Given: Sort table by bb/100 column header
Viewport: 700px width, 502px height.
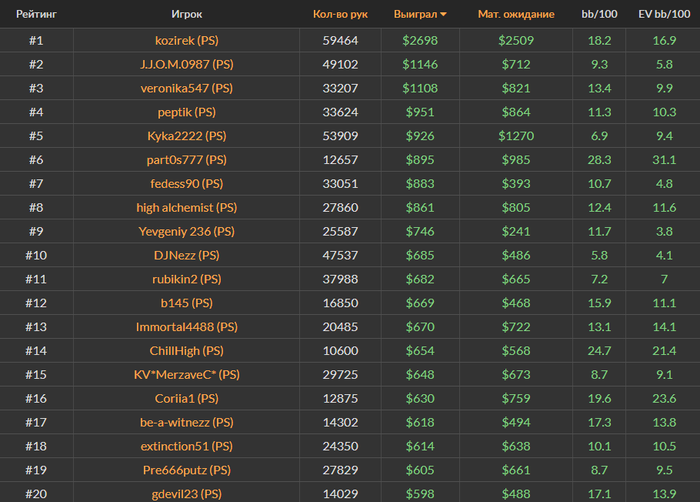Looking at the screenshot, I should tap(599, 14).
